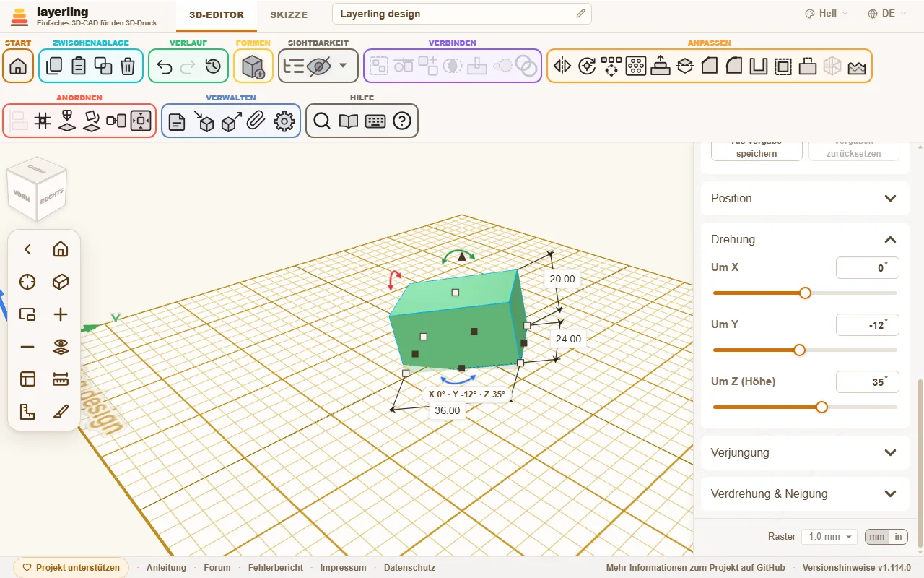
Task: Switch units to in
Action: tap(898, 537)
